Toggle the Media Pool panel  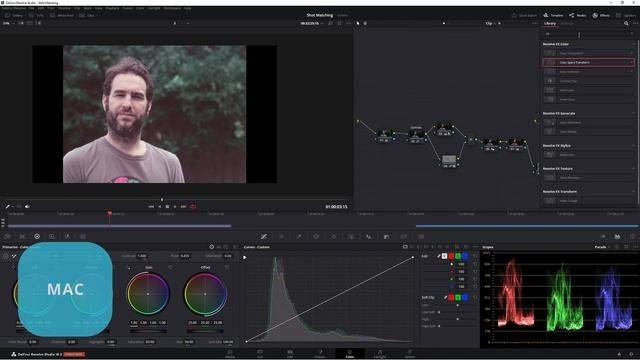62,16
